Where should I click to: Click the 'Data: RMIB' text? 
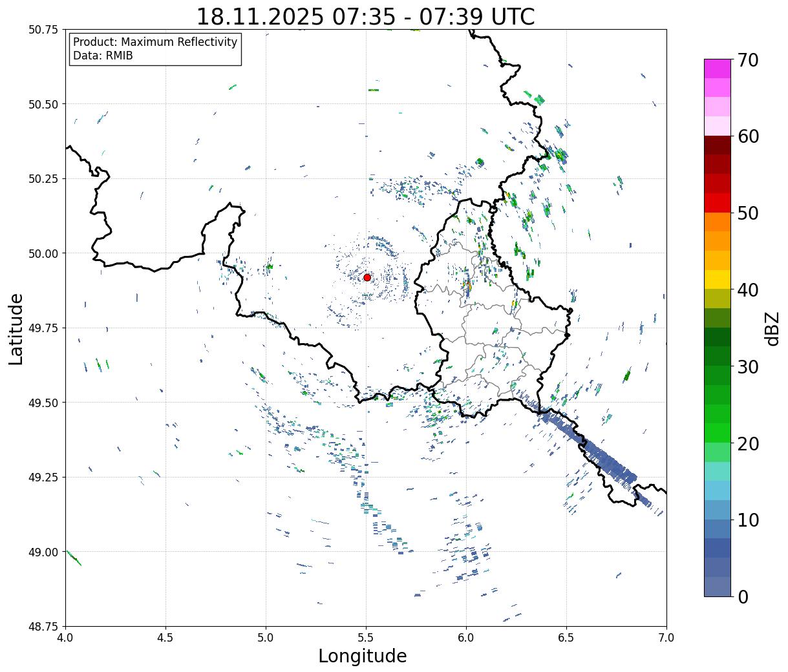pos(103,56)
